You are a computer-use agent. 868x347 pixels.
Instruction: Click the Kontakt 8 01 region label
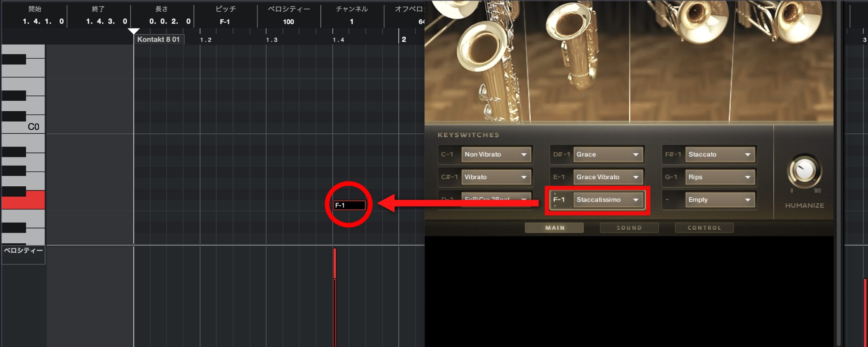(x=158, y=40)
